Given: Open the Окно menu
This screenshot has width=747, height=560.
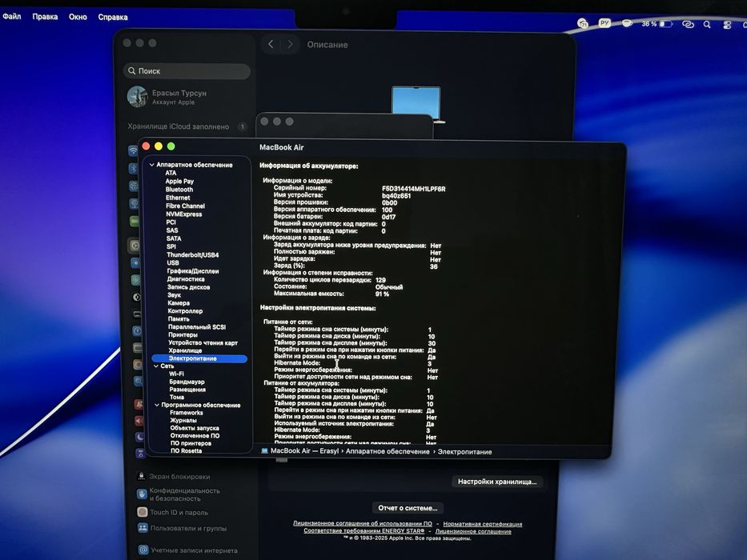Looking at the screenshot, I should coord(78,17).
